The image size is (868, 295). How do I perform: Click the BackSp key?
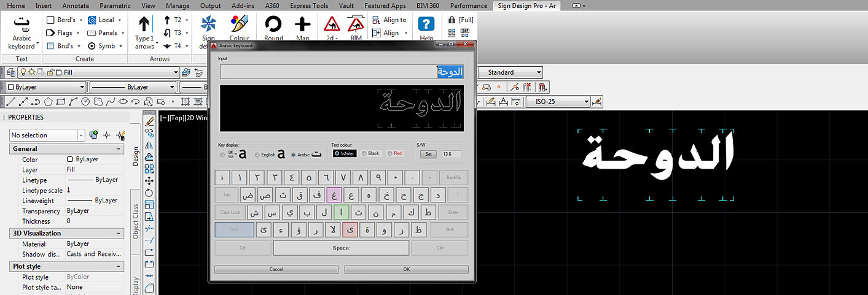[x=453, y=178]
